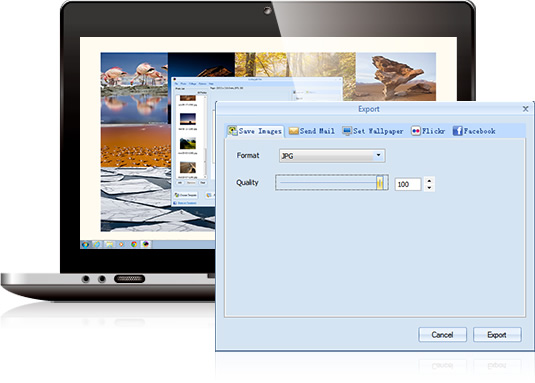Click the Save Images tab icon
The width and height of the screenshot is (535, 383).
pyautogui.click(x=233, y=131)
